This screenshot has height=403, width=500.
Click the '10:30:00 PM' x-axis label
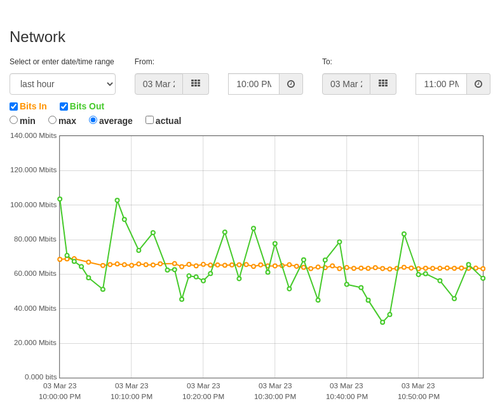275,397
